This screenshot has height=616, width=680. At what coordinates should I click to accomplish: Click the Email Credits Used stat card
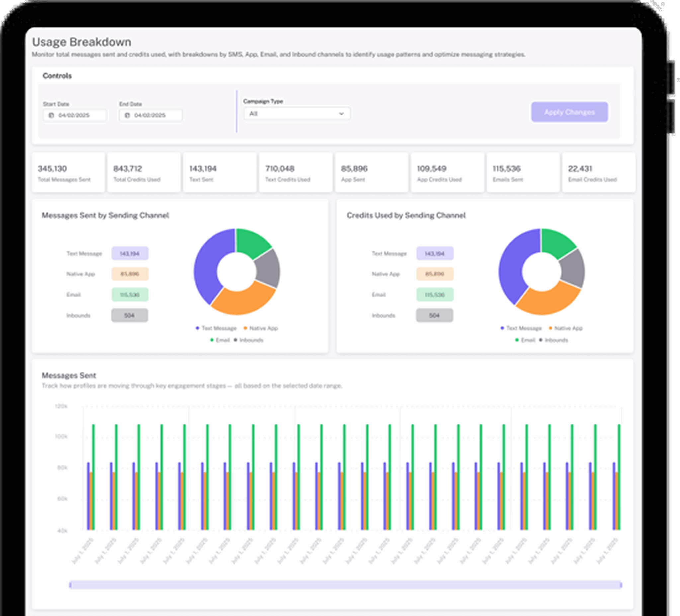598,173
